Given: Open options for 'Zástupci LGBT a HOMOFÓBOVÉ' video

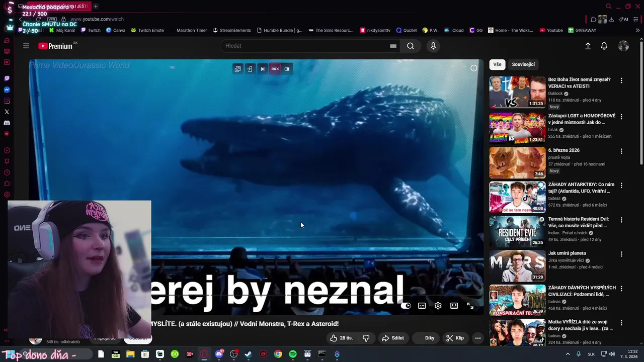Looking at the screenshot, I should click(x=621, y=117).
